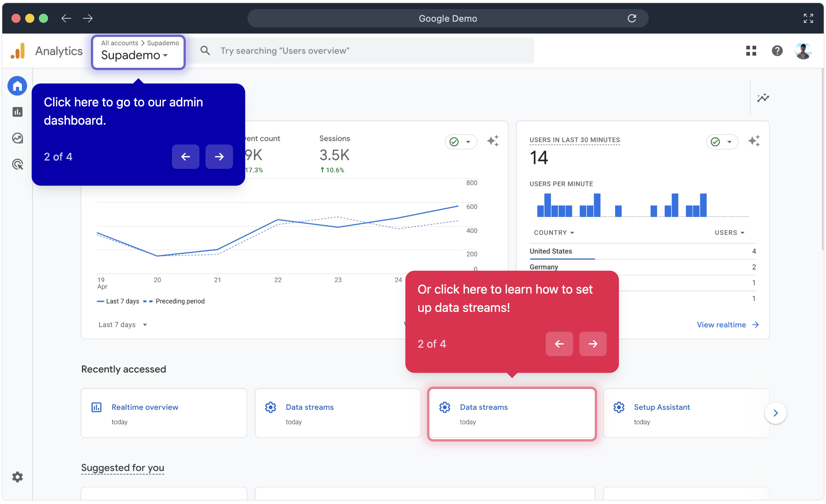Go to next step in red tooltip
The height and width of the screenshot is (504, 826).
click(593, 344)
